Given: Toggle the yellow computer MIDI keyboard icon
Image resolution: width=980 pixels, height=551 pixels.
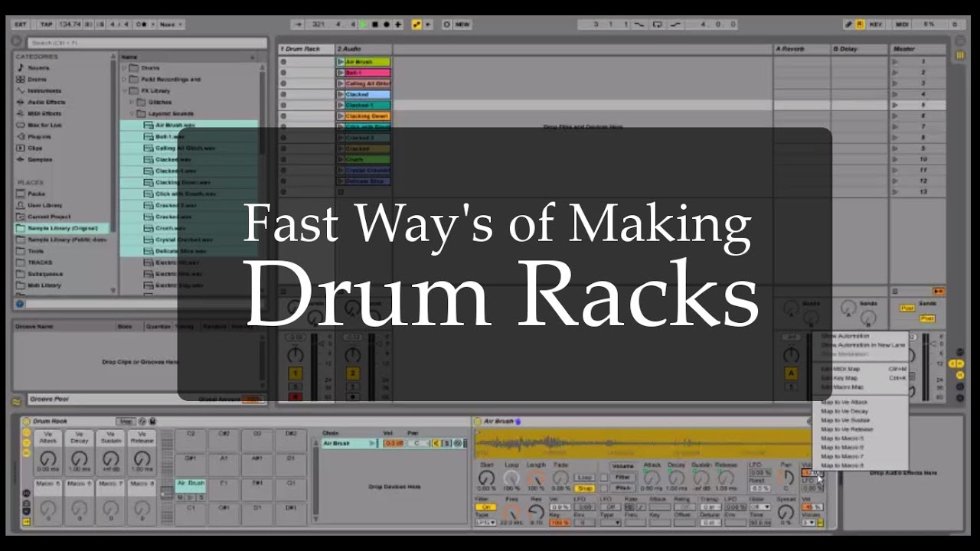Looking at the screenshot, I should pyautogui.click(x=859, y=24).
